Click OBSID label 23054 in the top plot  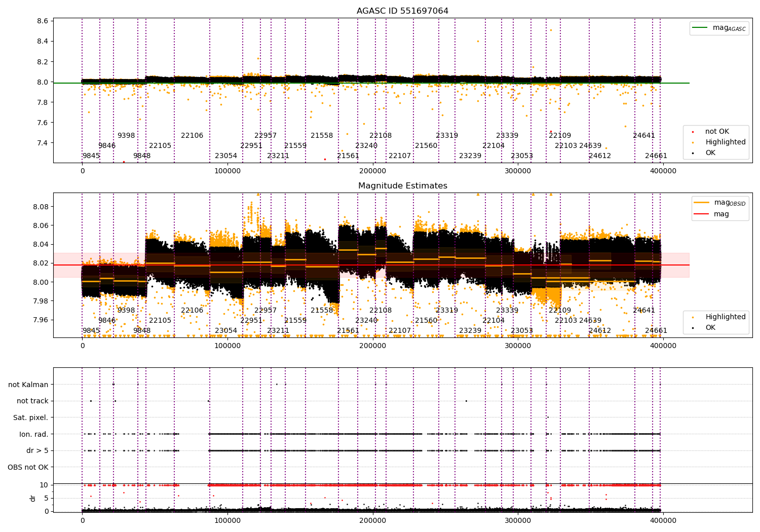[x=226, y=156]
